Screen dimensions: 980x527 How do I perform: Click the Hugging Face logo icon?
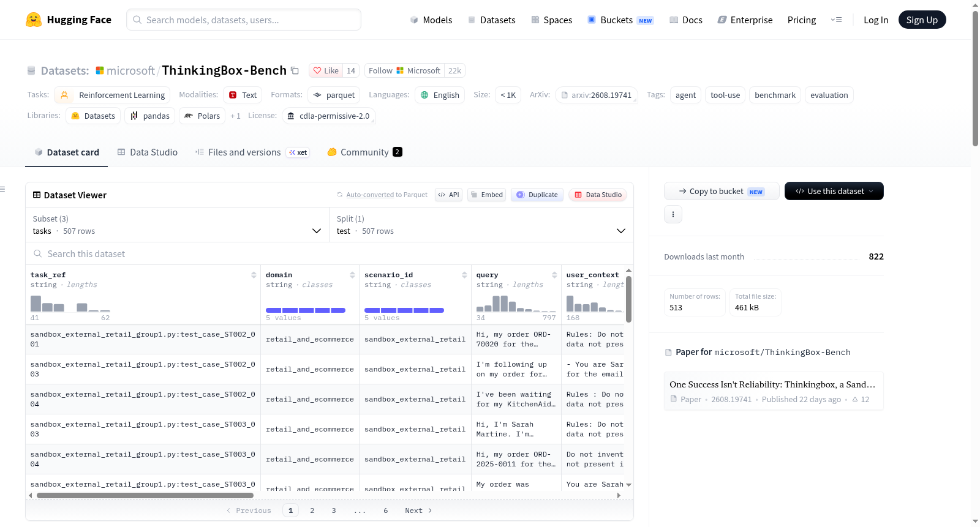pyautogui.click(x=34, y=20)
